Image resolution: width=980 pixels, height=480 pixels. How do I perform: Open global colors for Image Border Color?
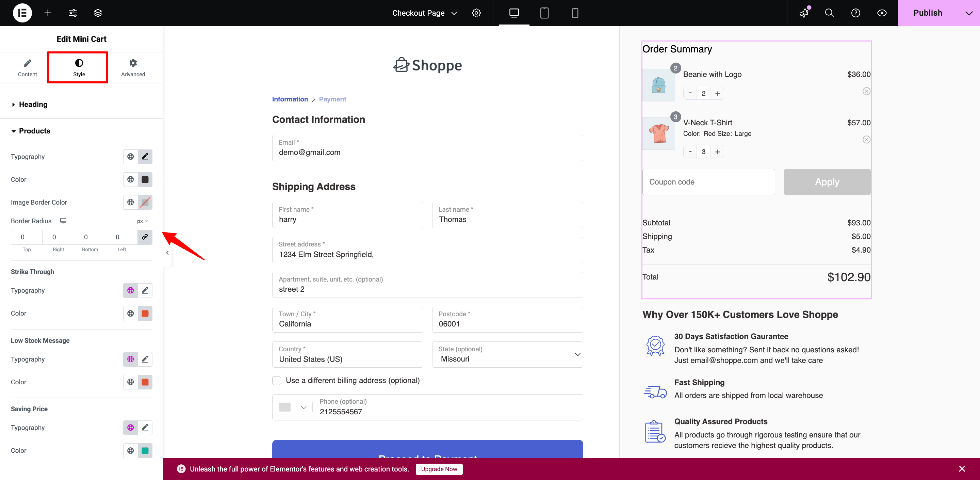130,202
